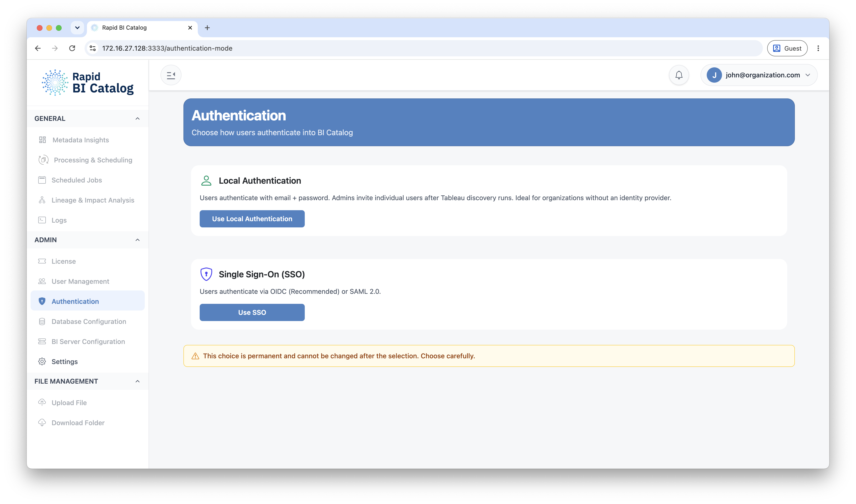Click the Guest profile button
The height and width of the screenshot is (504, 856).
pyautogui.click(x=787, y=48)
